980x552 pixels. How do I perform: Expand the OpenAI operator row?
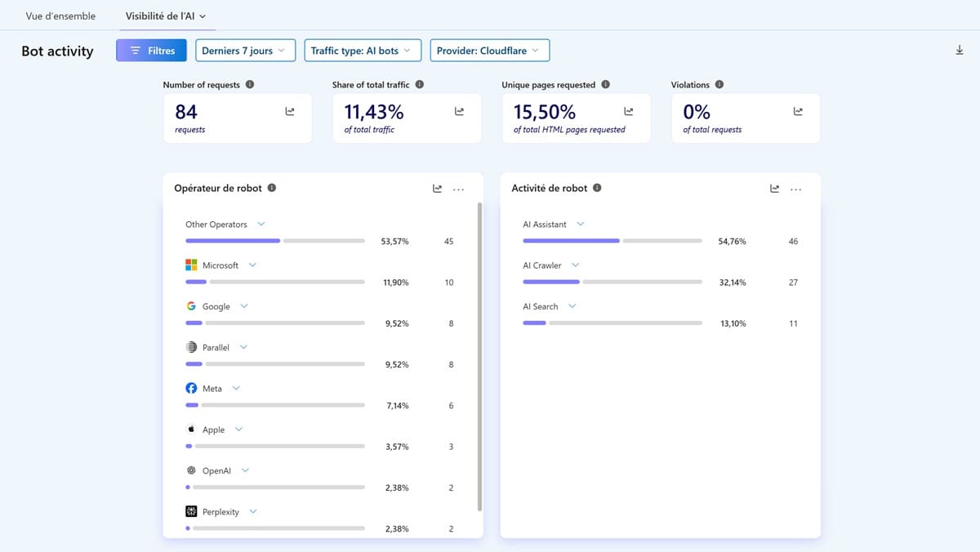[x=245, y=470]
